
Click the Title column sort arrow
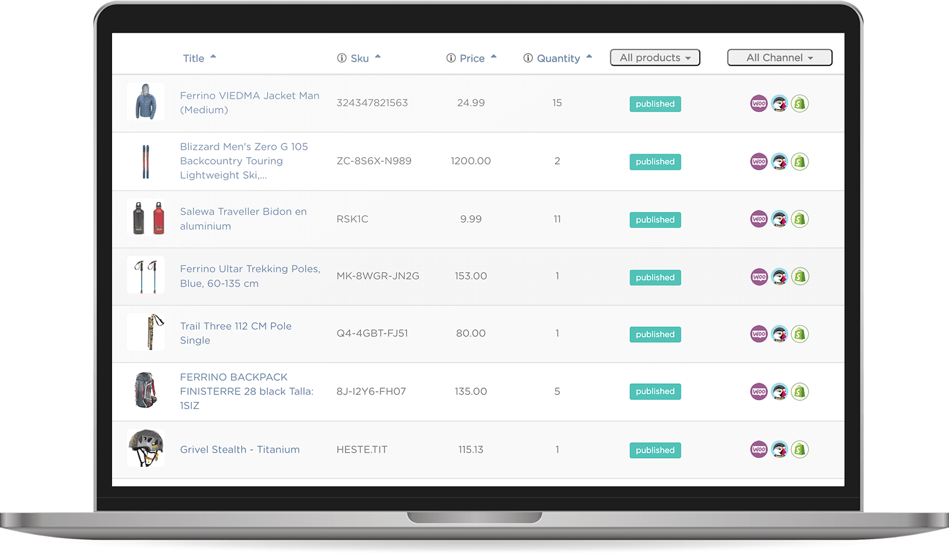click(x=214, y=56)
